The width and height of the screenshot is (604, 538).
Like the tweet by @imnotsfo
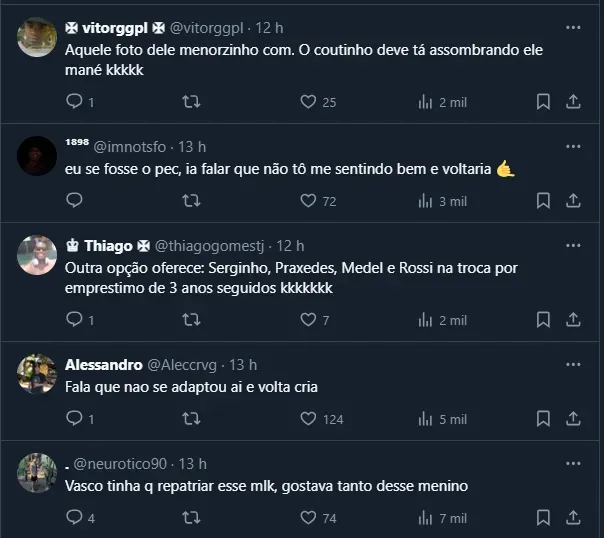(x=308, y=200)
